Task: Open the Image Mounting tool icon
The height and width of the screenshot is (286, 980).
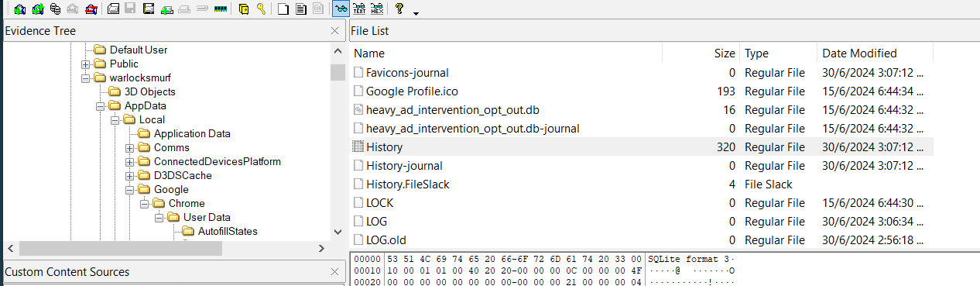Action: pyautogui.click(x=55, y=9)
